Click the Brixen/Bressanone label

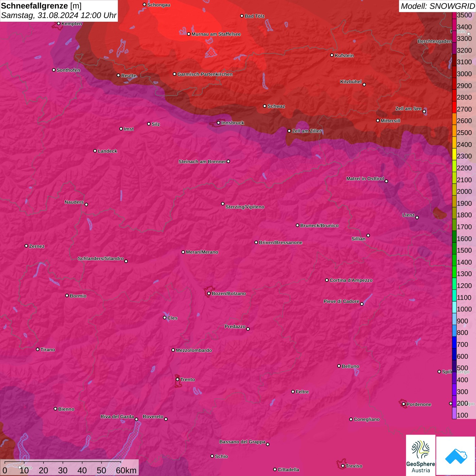280,242
